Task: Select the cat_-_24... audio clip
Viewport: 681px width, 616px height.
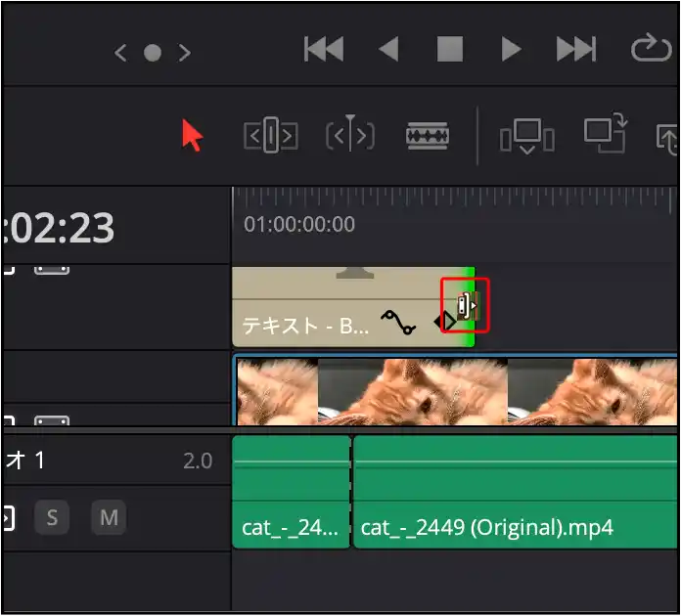Action: tap(292, 492)
